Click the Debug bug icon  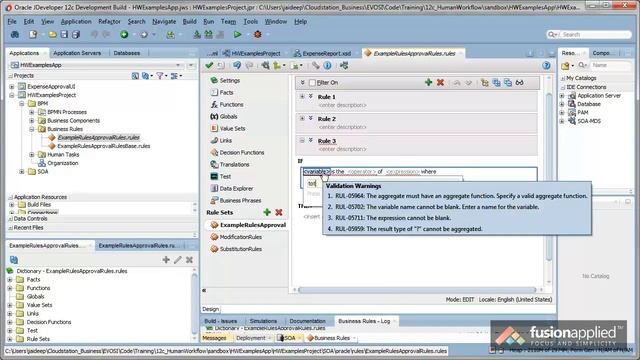click(258, 35)
